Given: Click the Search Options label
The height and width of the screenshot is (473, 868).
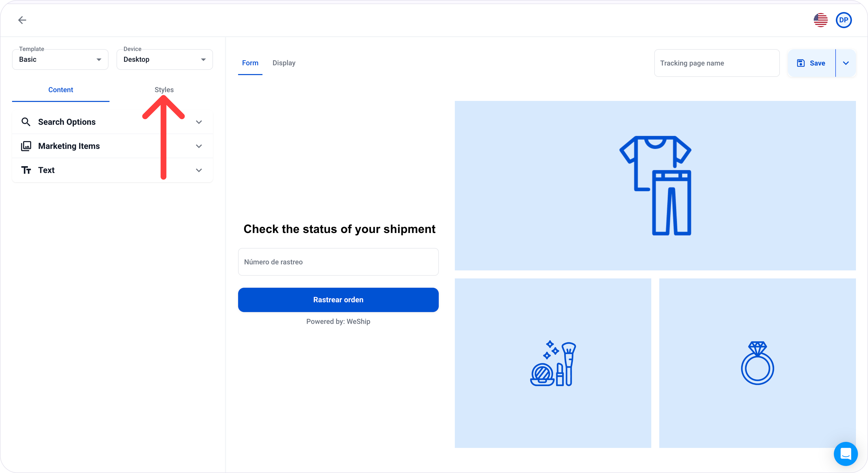Looking at the screenshot, I should (67, 122).
